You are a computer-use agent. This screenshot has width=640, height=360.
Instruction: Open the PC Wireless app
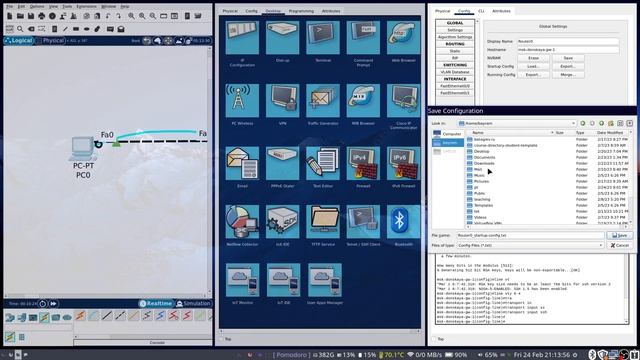tap(242, 100)
